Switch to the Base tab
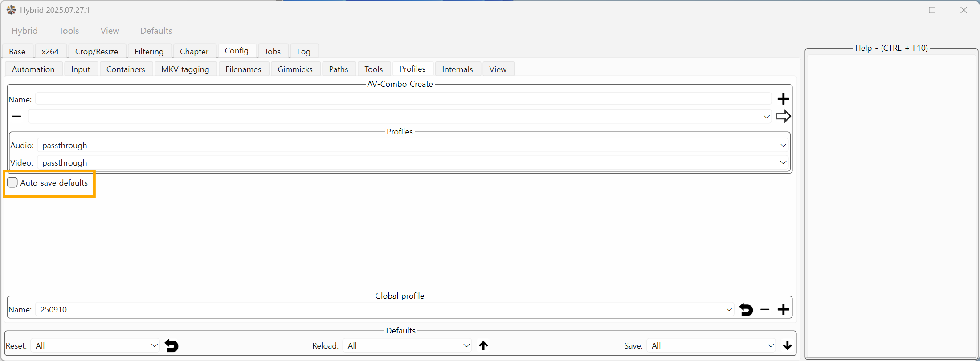 click(x=17, y=51)
